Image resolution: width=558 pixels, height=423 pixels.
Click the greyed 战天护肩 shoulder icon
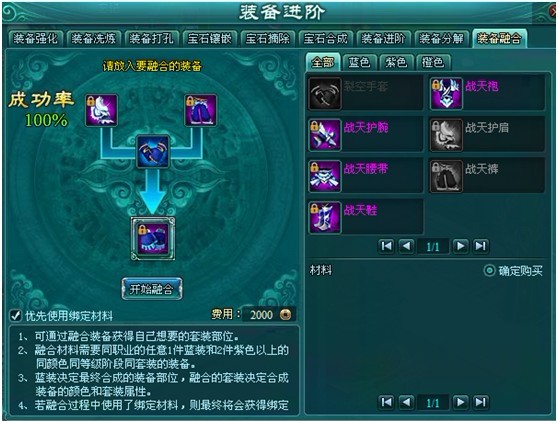pos(446,135)
